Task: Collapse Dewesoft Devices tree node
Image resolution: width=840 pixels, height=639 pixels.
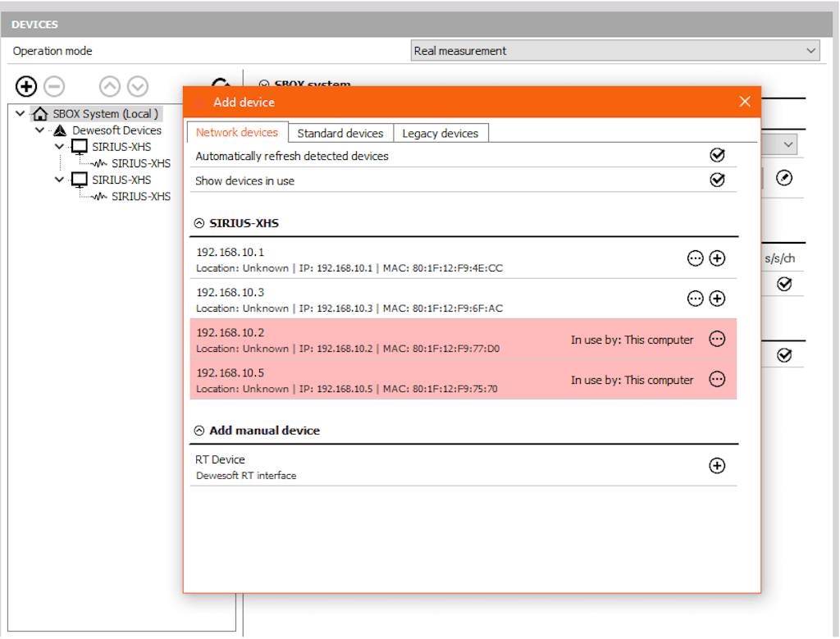Action: tap(39, 130)
